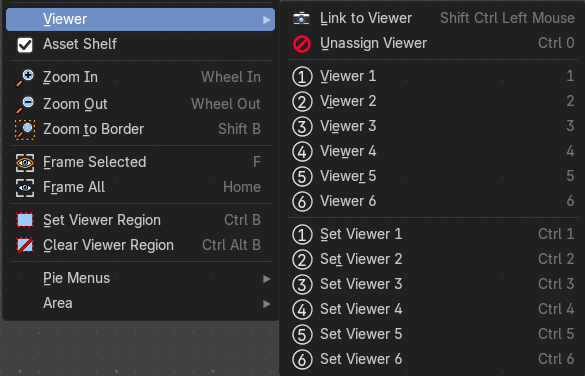Click the 'Shift B' shortcut text
Image resolution: width=585 pixels, height=376 pixels.
(240, 129)
